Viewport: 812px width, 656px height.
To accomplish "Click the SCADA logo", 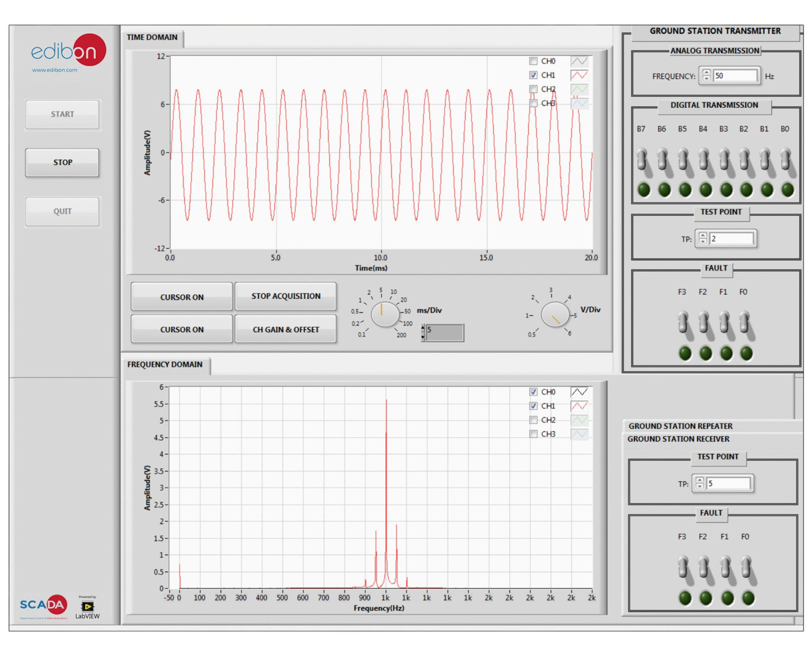I will pos(43,606).
